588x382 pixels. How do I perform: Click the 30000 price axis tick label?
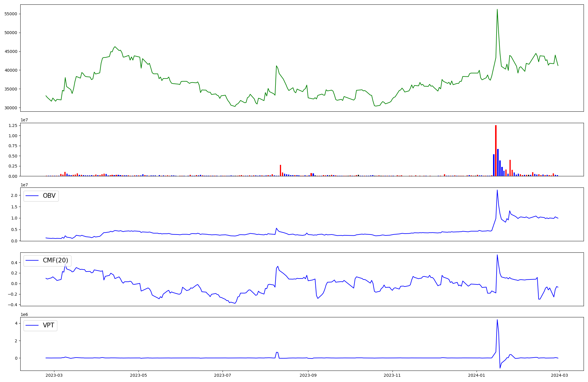pos(11,108)
